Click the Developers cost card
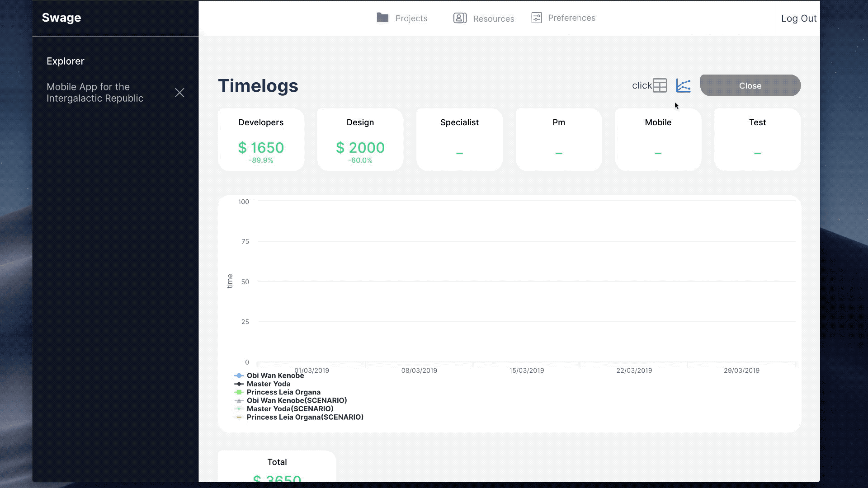 [x=261, y=140]
